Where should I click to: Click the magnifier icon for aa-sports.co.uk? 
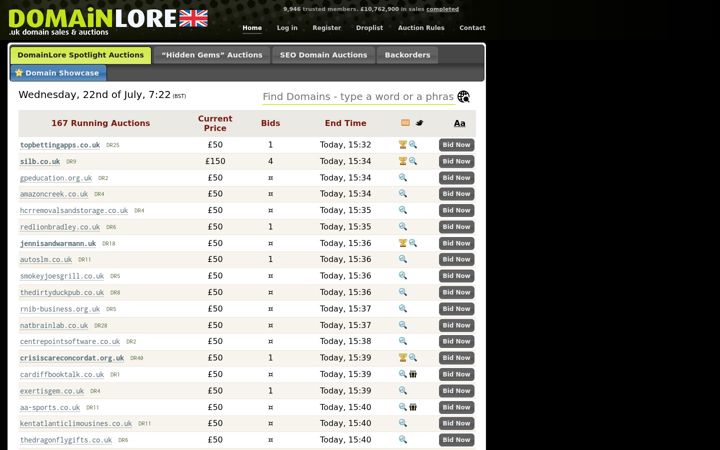(x=403, y=407)
